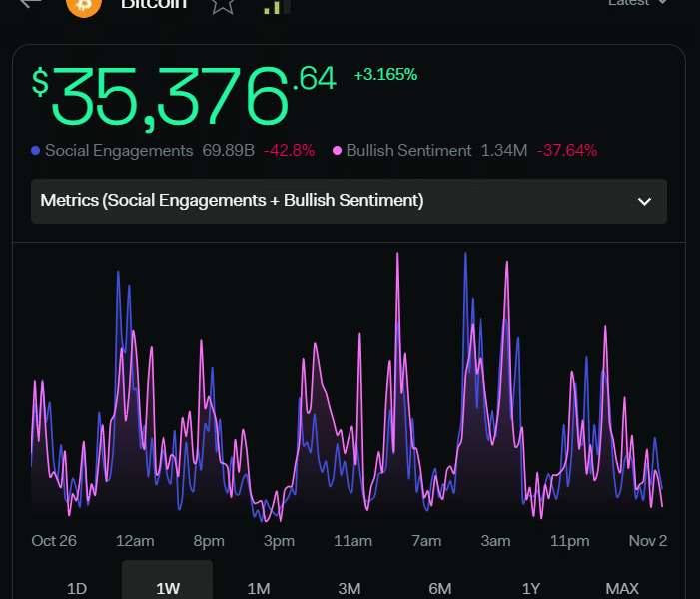Select the 1Y time range tab
Image resolution: width=700 pixels, height=599 pixels.
[x=531, y=587]
